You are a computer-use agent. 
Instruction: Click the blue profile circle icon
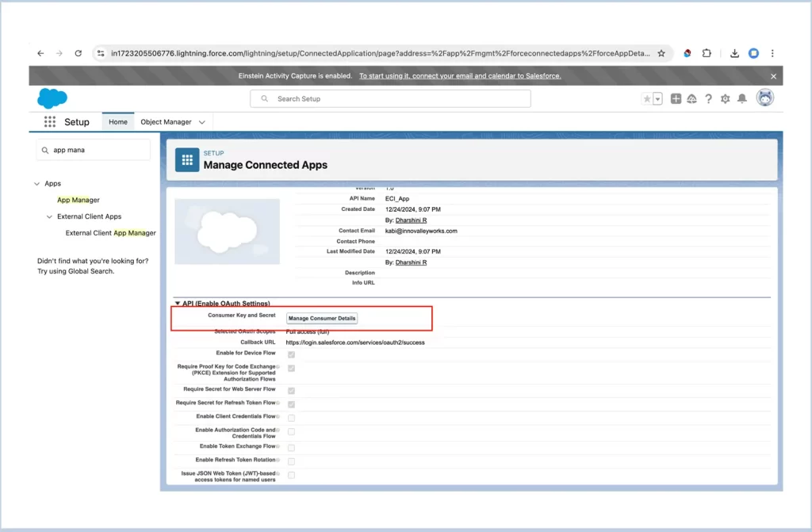[x=753, y=53]
